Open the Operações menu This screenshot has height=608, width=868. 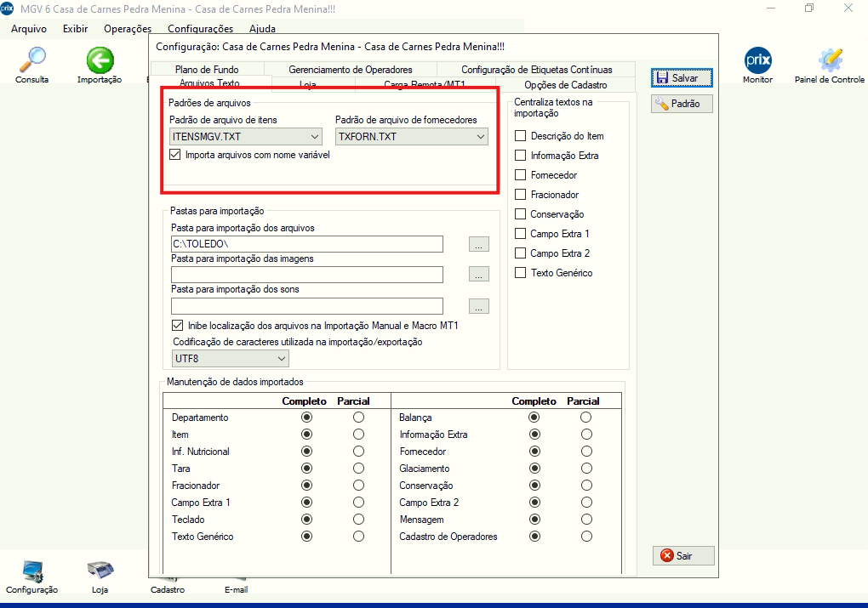pyautogui.click(x=127, y=29)
